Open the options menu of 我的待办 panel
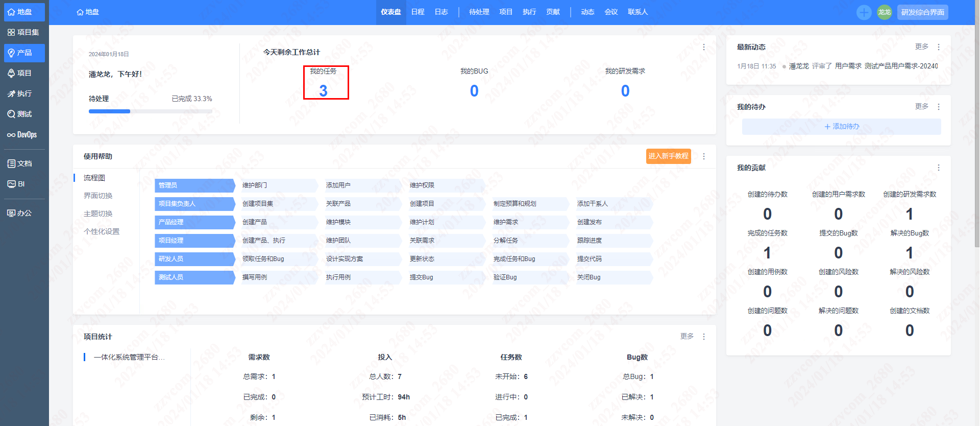Viewport: 980px width, 426px height. (x=939, y=107)
